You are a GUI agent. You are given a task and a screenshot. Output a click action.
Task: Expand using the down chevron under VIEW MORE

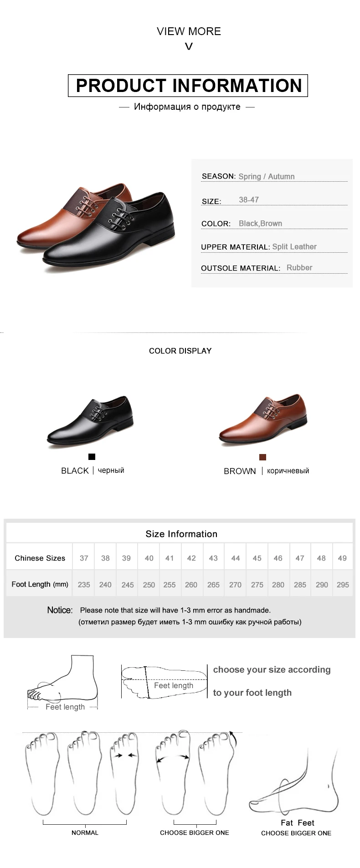pos(189,46)
